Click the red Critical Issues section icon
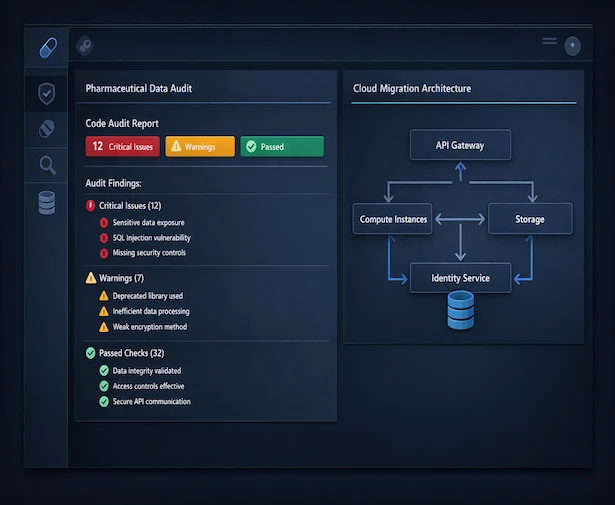 (92, 205)
